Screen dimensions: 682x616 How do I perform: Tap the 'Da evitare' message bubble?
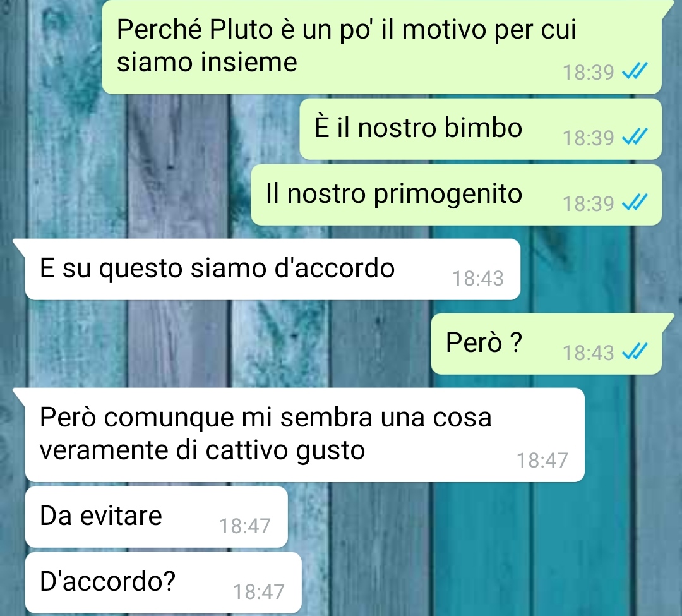point(157,517)
